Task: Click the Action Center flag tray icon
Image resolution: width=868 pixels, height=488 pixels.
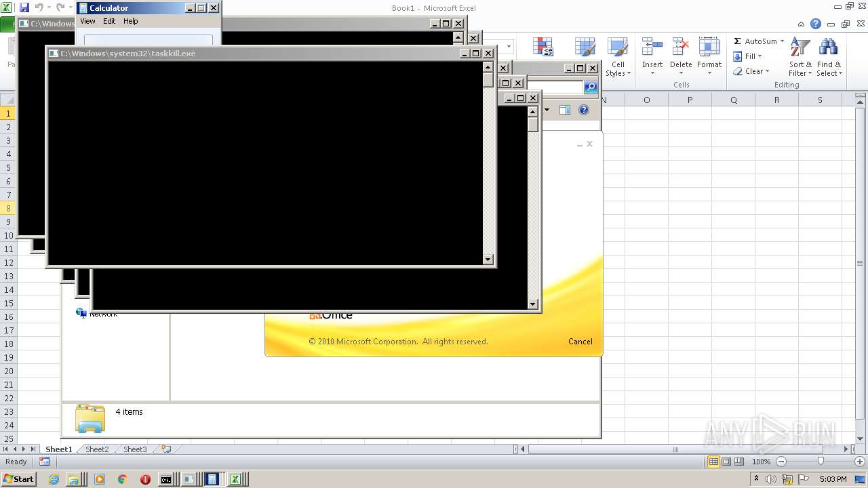Action: click(804, 479)
